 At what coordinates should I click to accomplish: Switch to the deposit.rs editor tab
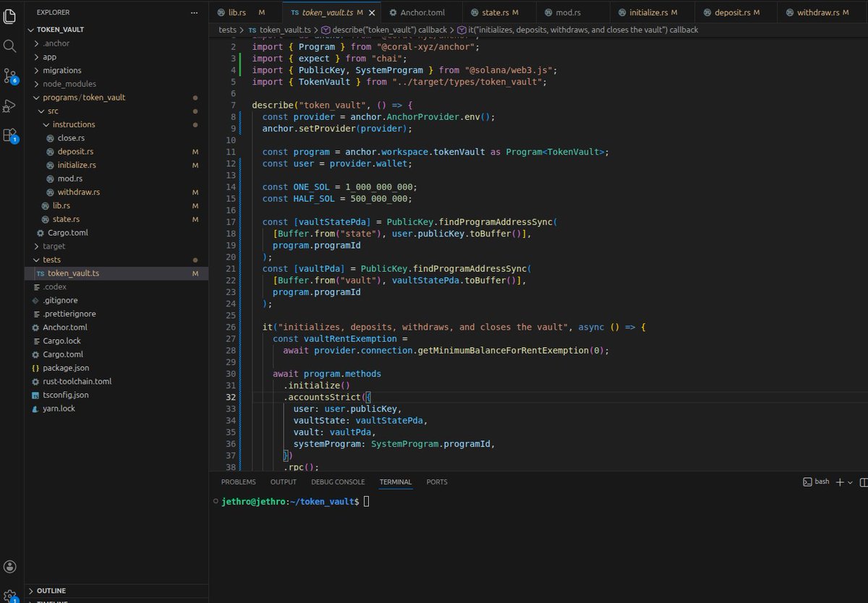pos(736,13)
